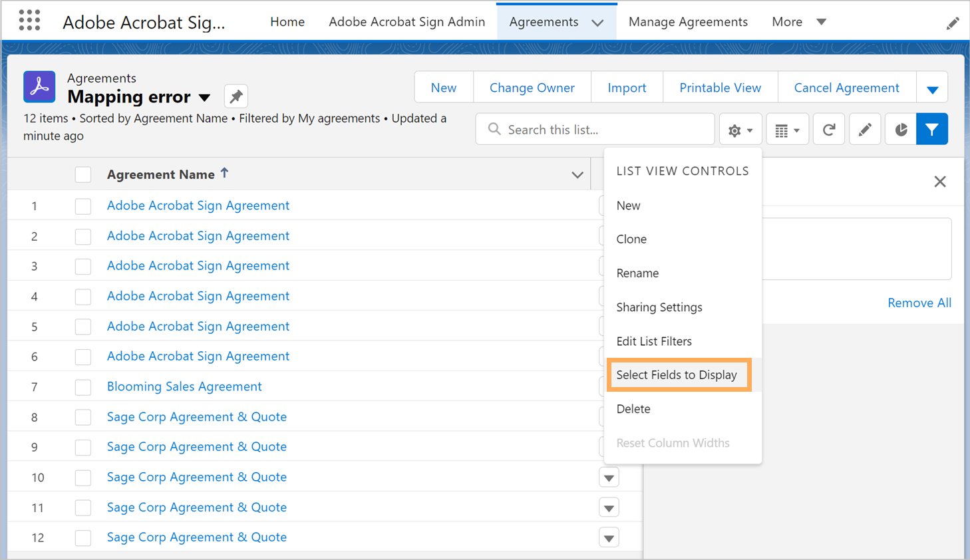Tick the checkbox for row 12

click(83, 537)
